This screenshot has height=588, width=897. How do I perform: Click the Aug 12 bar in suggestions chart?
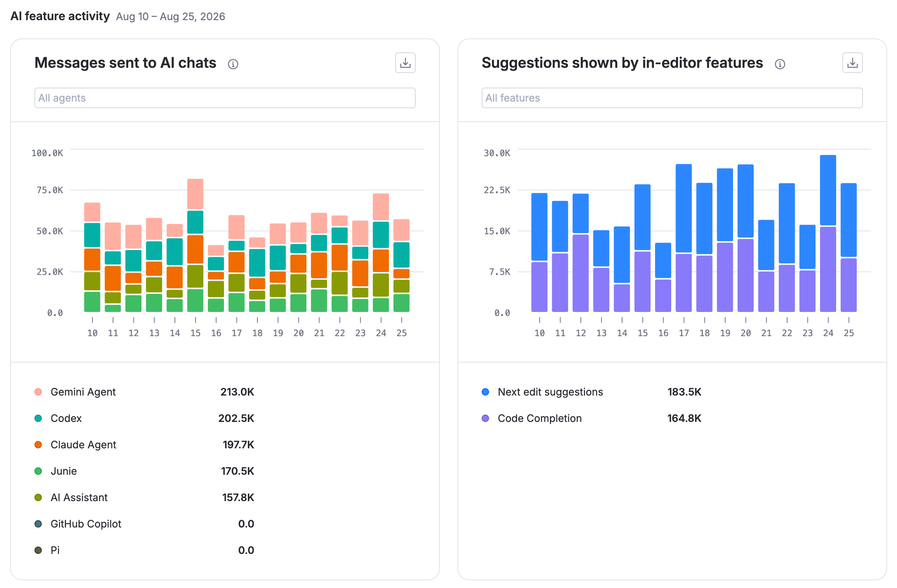(x=581, y=253)
